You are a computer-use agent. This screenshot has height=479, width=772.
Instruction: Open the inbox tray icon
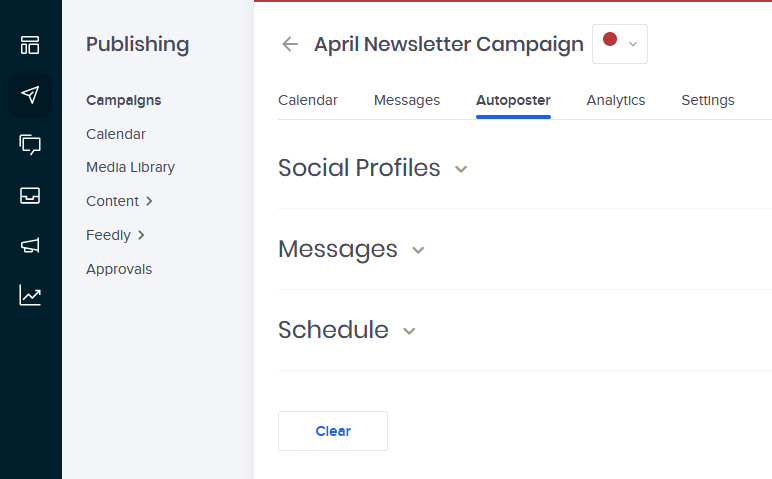(30, 195)
